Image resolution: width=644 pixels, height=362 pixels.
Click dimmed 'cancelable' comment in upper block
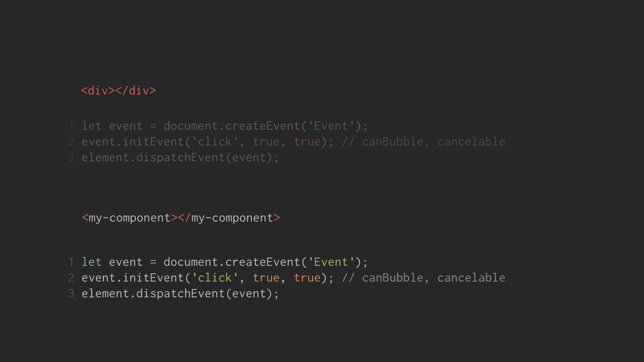pos(471,142)
